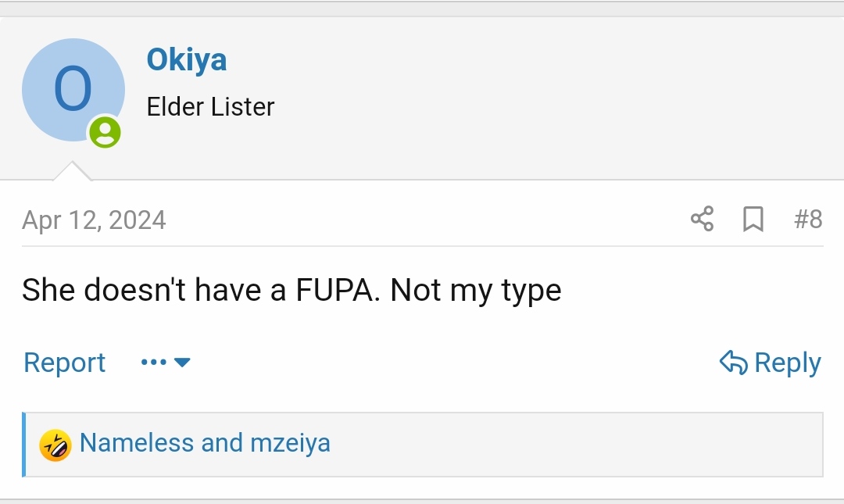Click the dropdown caret next to Report
The width and height of the screenshot is (844, 504).
182,363
